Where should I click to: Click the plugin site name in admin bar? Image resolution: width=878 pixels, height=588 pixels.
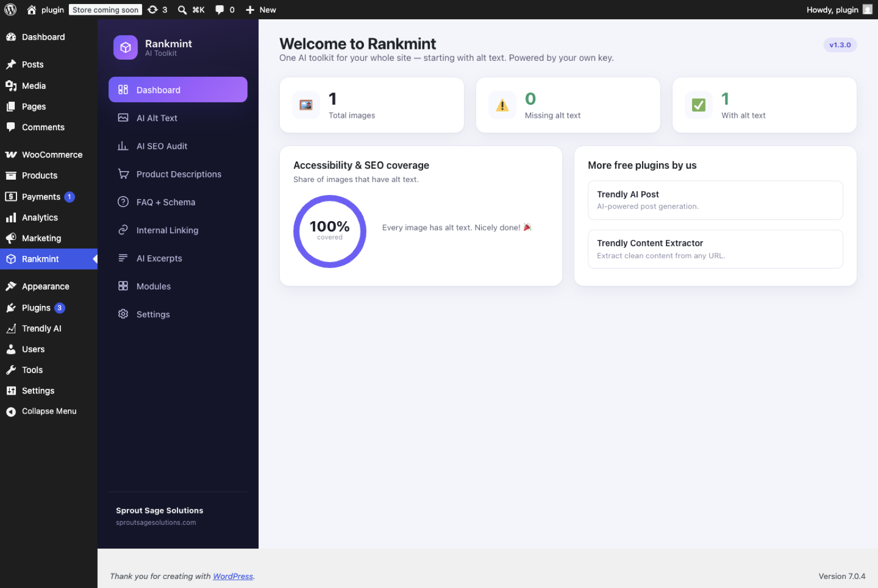(x=52, y=10)
